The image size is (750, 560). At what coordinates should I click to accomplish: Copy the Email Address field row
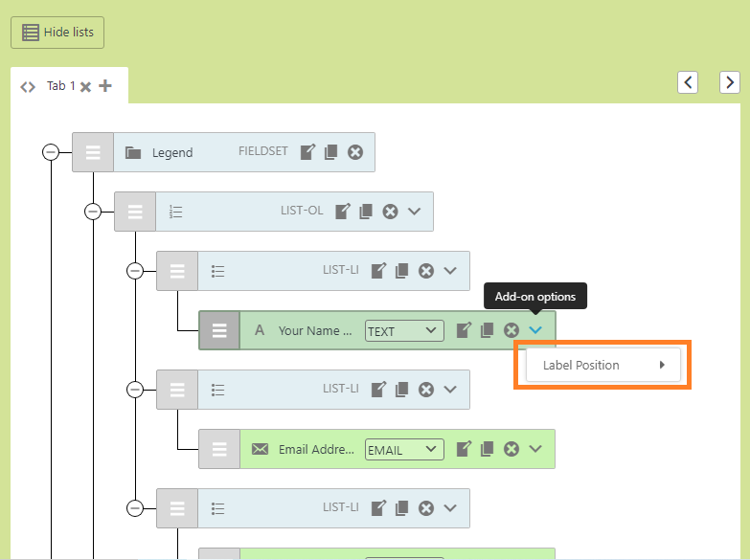pyautogui.click(x=487, y=449)
